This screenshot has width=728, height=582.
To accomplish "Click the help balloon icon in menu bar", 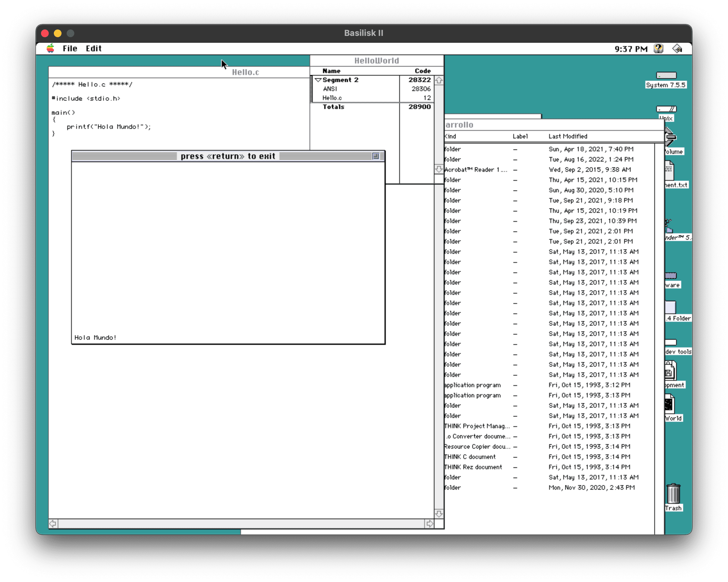I will 658,48.
